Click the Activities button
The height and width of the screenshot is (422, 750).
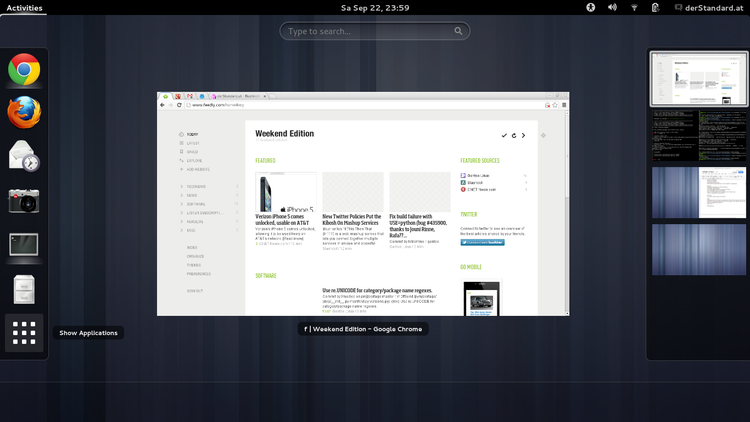coord(24,7)
